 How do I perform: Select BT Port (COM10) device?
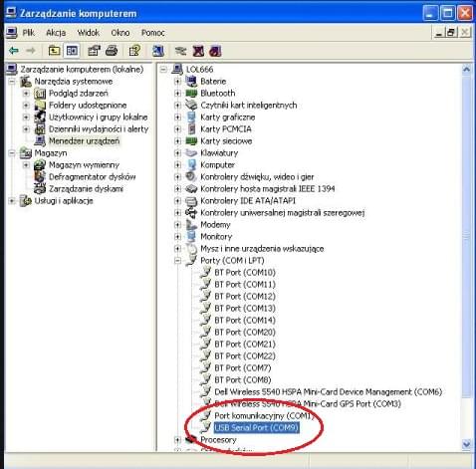(x=245, y=273)
